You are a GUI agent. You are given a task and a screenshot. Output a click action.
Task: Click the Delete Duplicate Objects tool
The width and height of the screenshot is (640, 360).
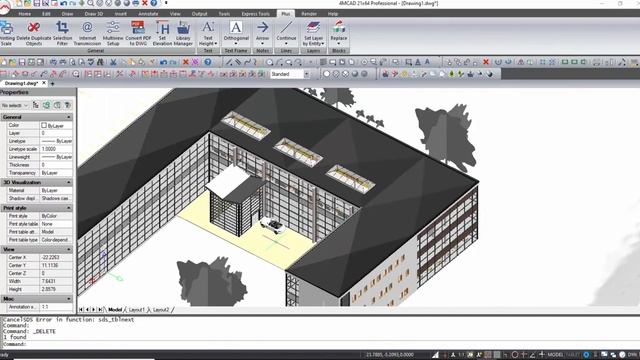[34, 33]
